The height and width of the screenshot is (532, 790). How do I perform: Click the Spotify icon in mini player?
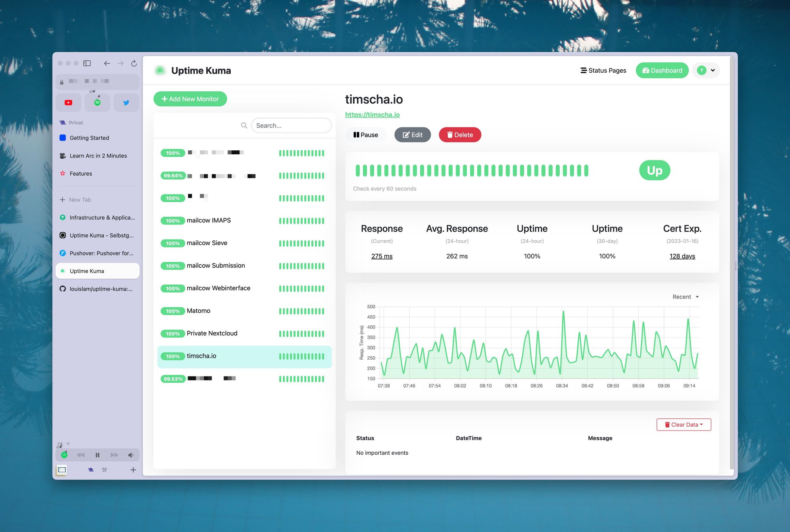(64, 455)
